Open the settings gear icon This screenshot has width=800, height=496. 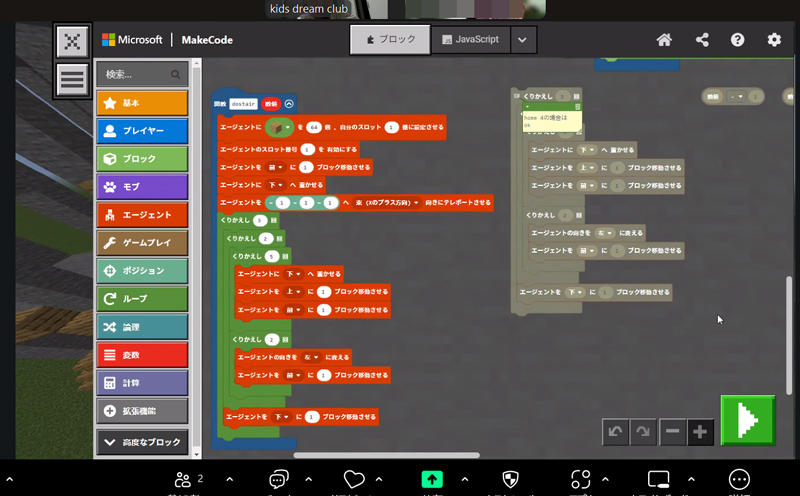coord(774,40)
